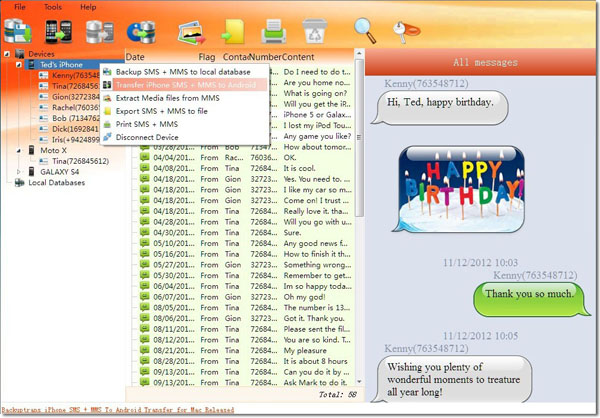Click the iTunes backup import toolbar icon
This screenshot has width=600, height=418.
(x=141, y=32)
